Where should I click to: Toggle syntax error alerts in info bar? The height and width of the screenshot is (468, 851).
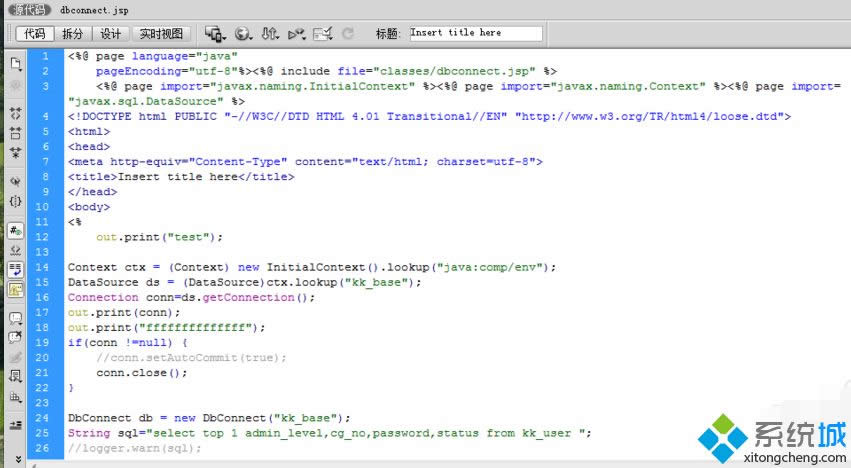[x=15, y=289]
